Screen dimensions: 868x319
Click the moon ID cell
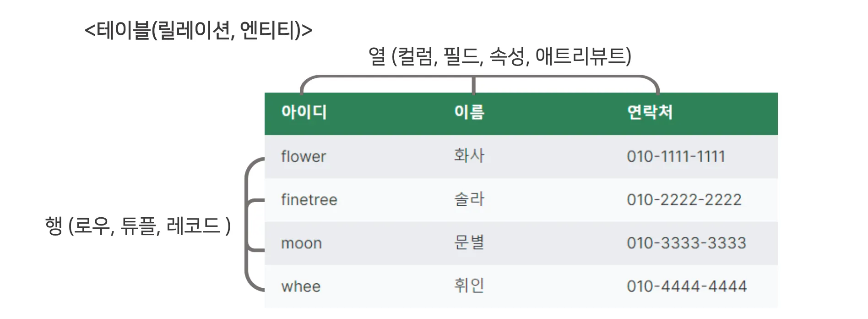coord(301,243)
